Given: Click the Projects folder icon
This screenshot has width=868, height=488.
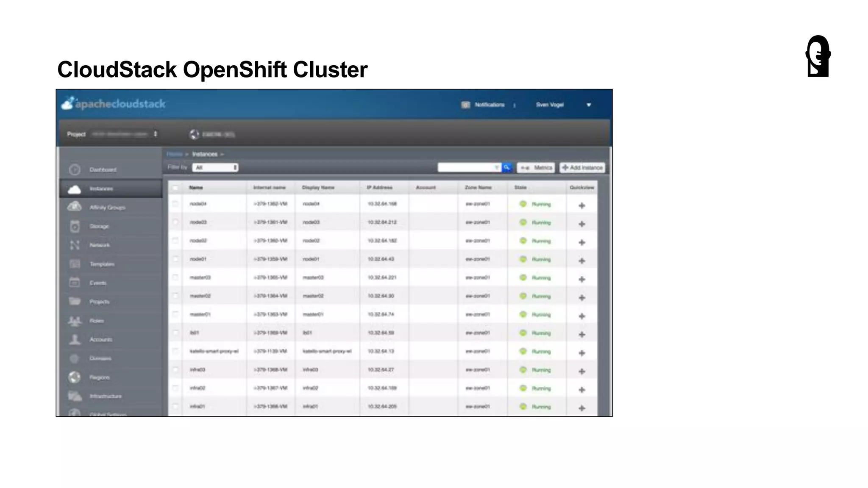Looking at the screenshot, I should tap(75, 301).
